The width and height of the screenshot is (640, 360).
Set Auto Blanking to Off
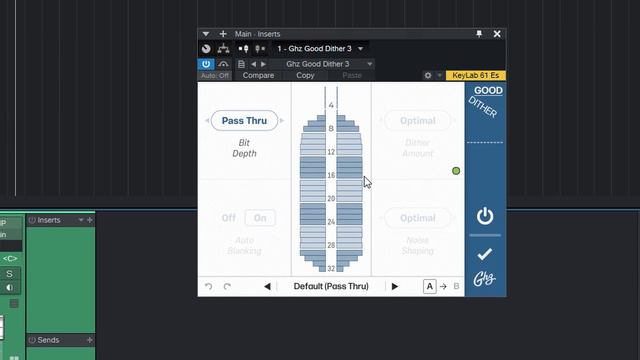[x=229, y=218]
